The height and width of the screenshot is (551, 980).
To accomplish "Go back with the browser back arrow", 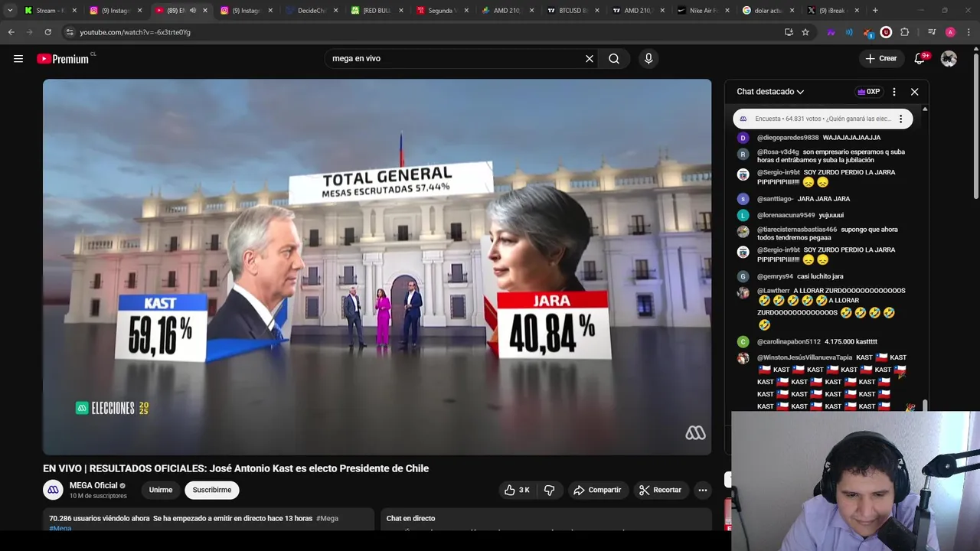I will point(11,32).
